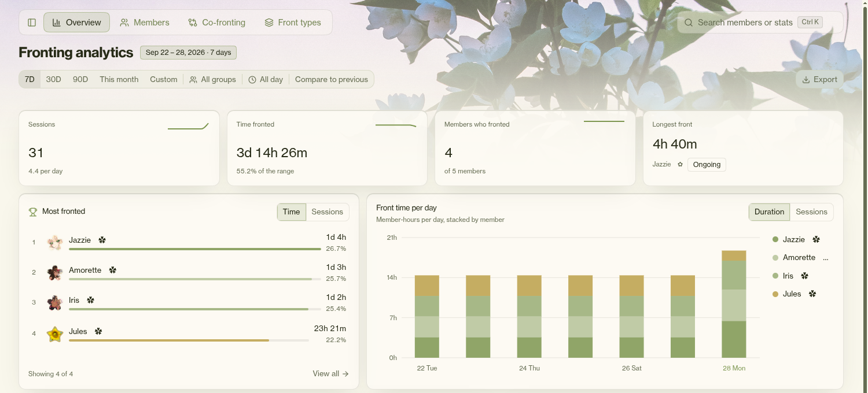Click the clover icon beside Iris in legend
The height and width of the screenshot is (393, 868).
[804, 276]
